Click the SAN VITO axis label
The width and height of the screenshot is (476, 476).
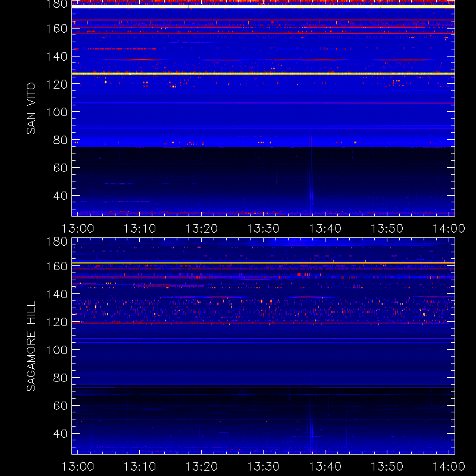pos(31,108)
